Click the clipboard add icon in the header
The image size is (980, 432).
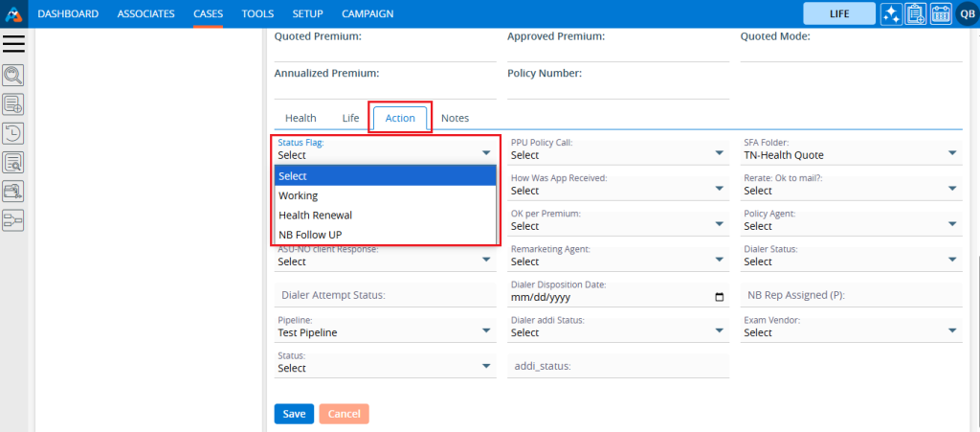coord(916,14)
